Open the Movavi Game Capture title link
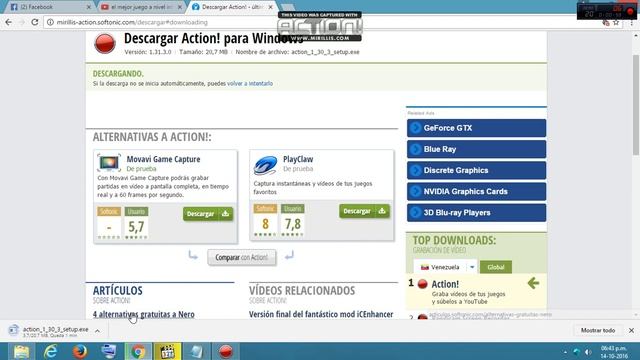 (163, 159)
